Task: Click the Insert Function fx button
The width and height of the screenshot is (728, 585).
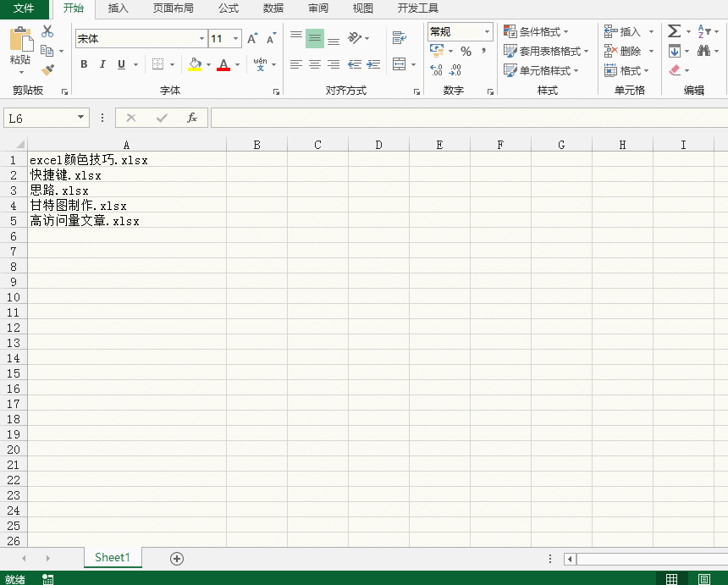Action: (192, 118)
